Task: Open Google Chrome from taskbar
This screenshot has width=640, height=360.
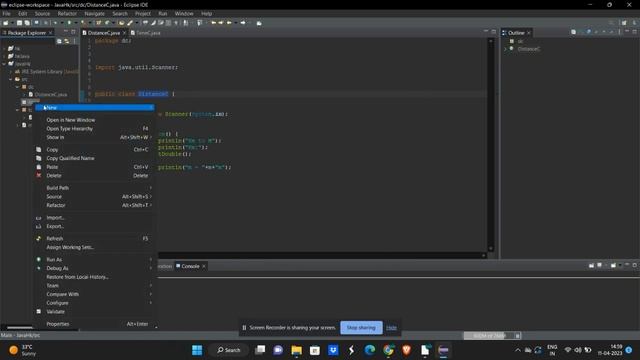Action: [x=388, y=350]
